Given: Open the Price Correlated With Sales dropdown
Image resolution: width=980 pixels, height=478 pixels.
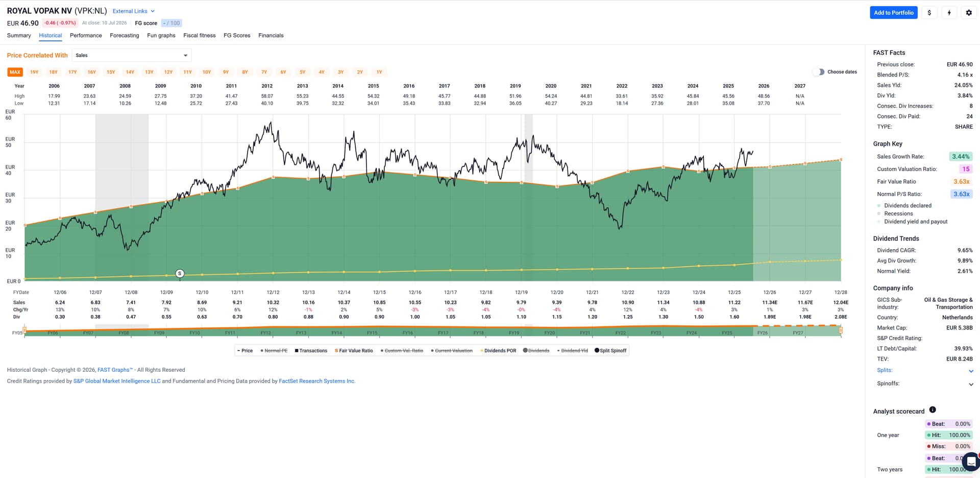Looking at the screenshot, I should (x=132, y=55).
